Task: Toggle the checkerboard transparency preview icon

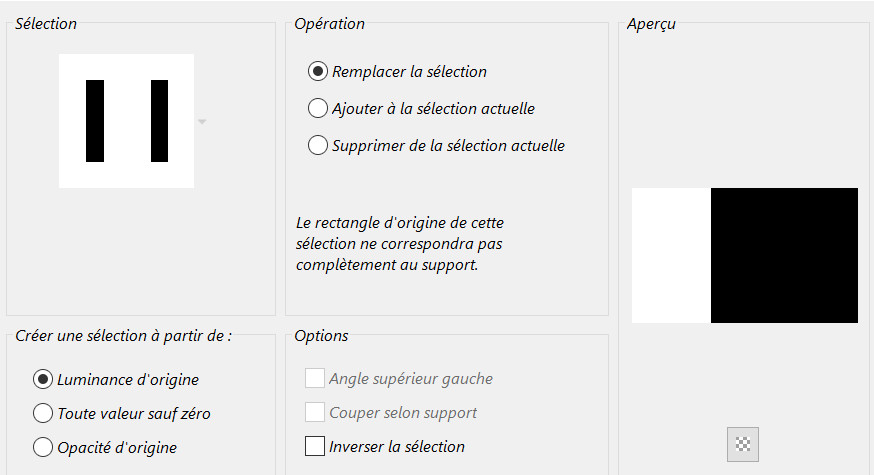Action: 742,443
